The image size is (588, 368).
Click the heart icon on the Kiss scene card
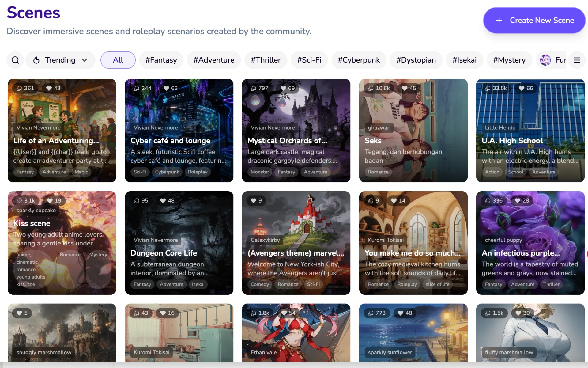pos(50,201)
